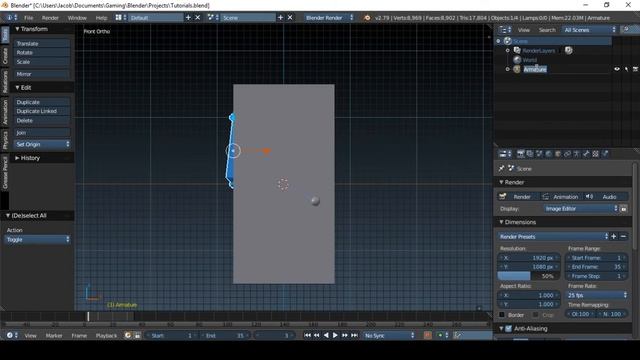Click the Rotate button

[42, 53]
